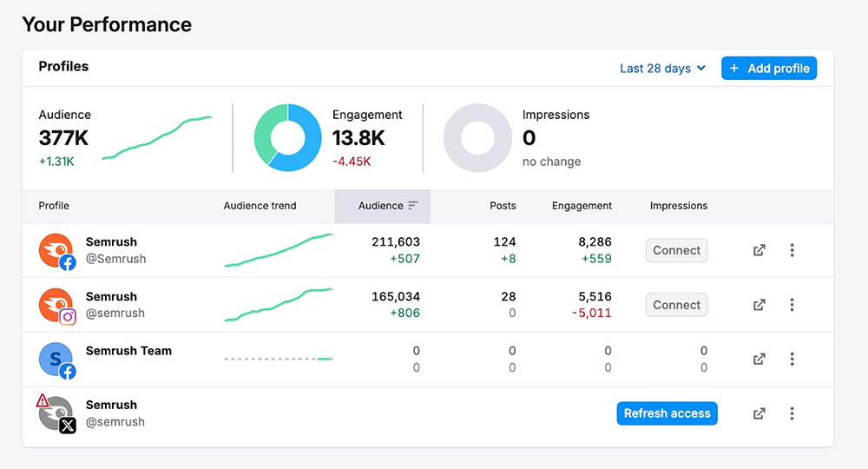Open external link for Semrush X profile
The height and width of the screenshot is (469, 868).
pos(759,413)
